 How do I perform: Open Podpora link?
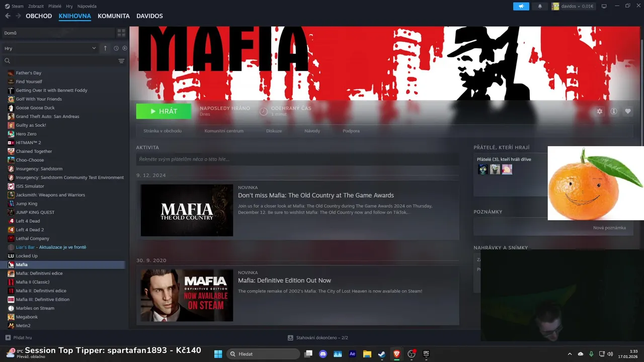351,131
